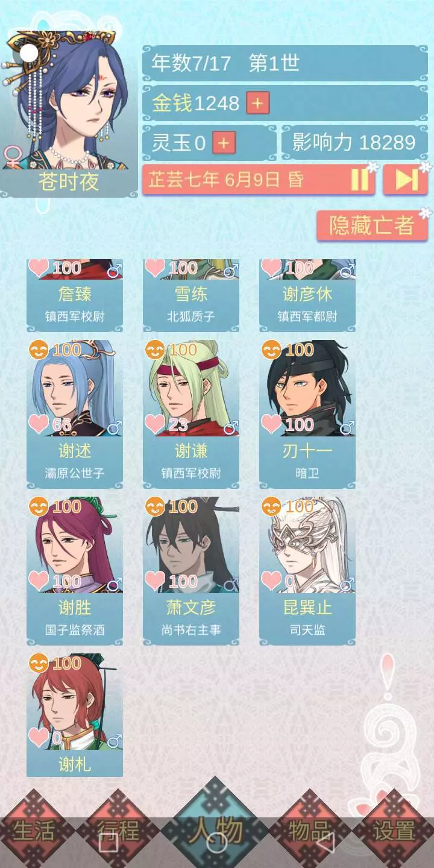Tap the 谢札 character name label
The width and height of the screenshot is (434, 868).
point(75,764)
